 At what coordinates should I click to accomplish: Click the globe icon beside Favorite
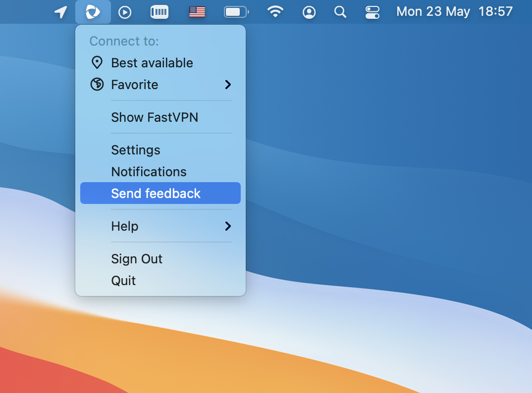(97, 84)
